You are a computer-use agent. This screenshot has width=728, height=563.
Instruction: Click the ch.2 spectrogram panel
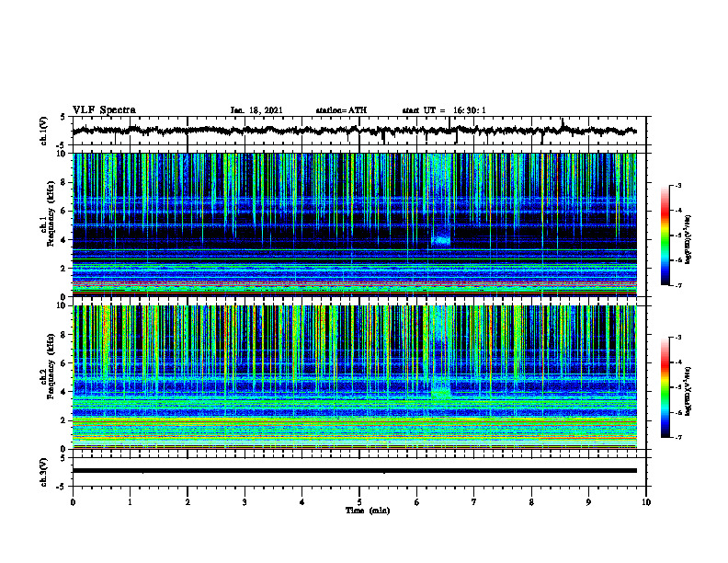[355, 377]
